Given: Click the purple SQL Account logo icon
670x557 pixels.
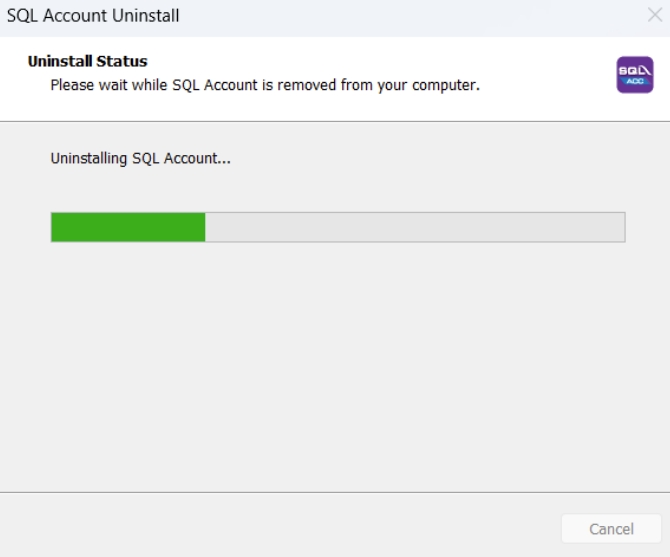Looking at the screenshot, I should click(x=634, y=75).
